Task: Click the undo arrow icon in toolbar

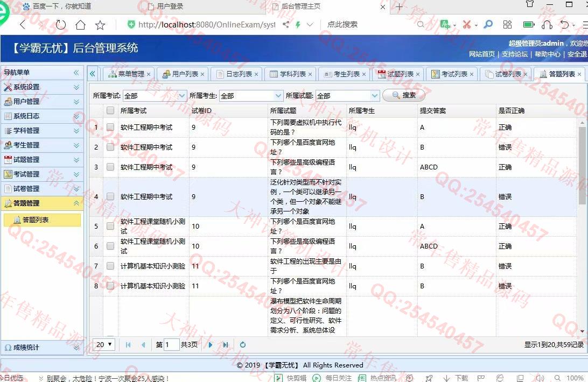Action: [x=564, y=25]
